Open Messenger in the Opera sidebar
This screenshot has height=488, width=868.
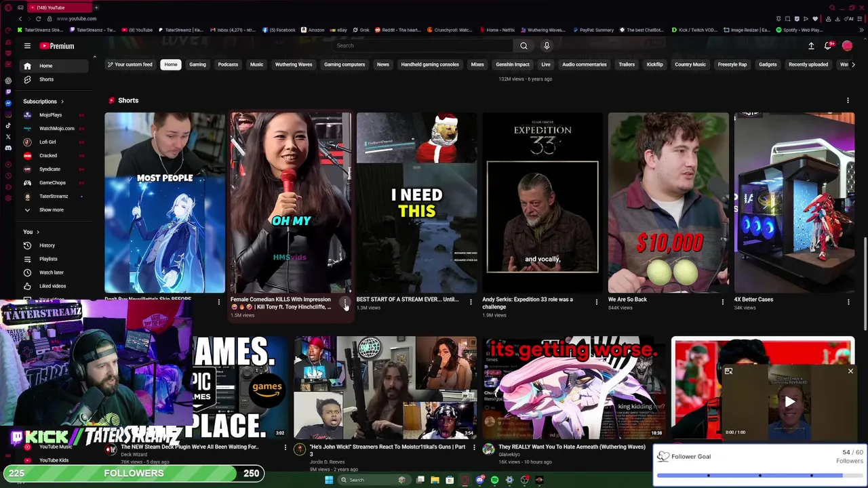tap(8, 103)
